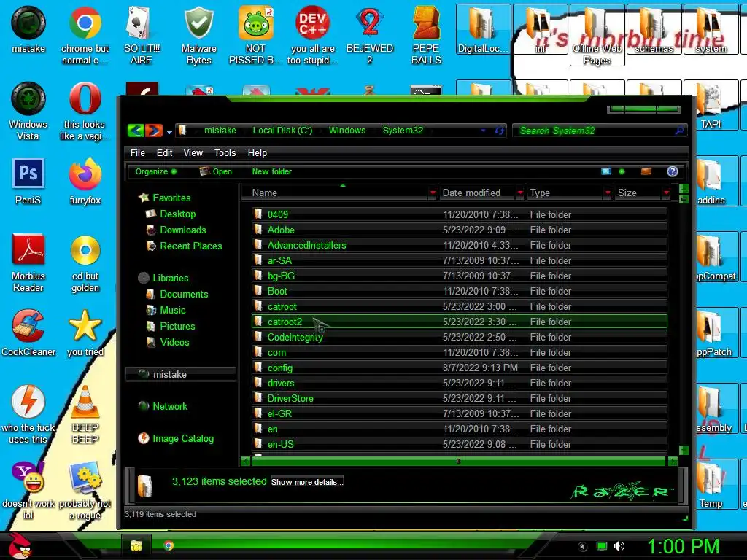Screen dimensions: 747x560
Task: Open the Type column filter dropdown
Action: point(608,192)
